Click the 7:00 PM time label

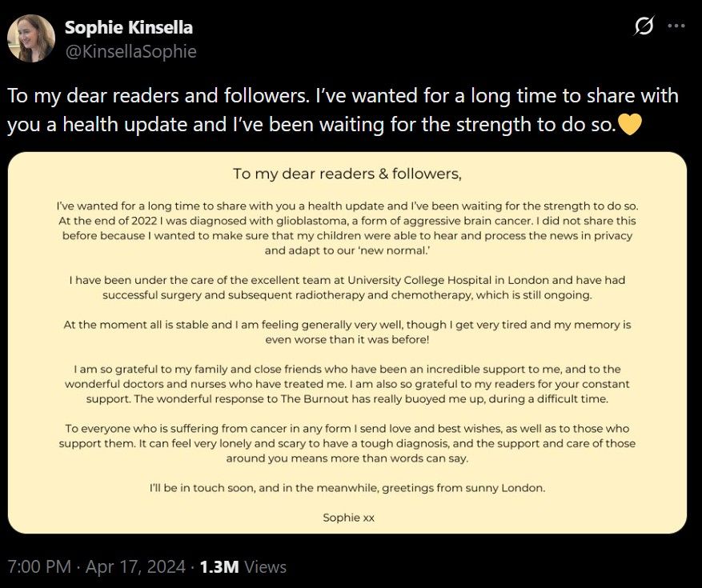coord(38,566)
